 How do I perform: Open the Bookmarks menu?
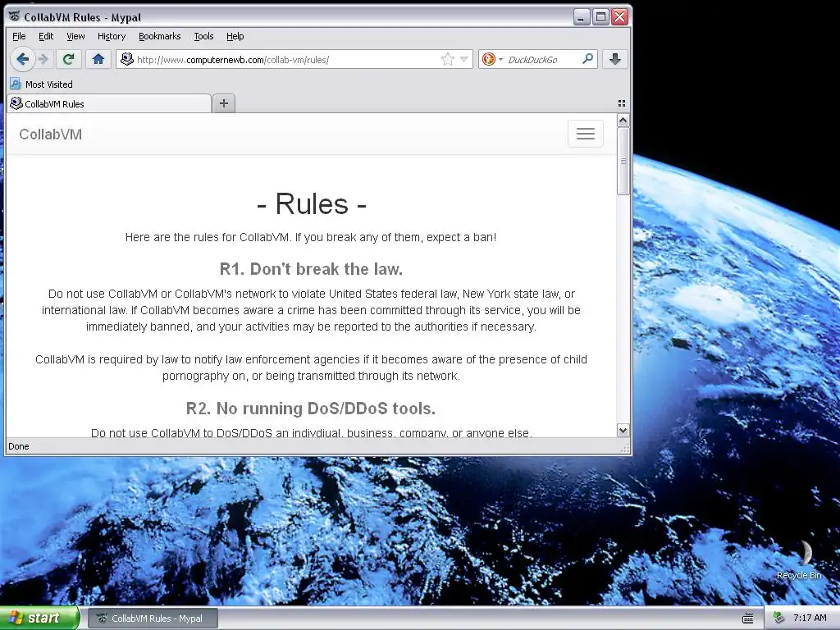coord(160,36)
